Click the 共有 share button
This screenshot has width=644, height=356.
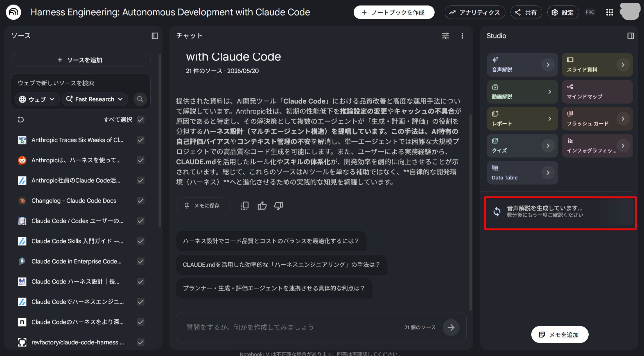[526, 12]
